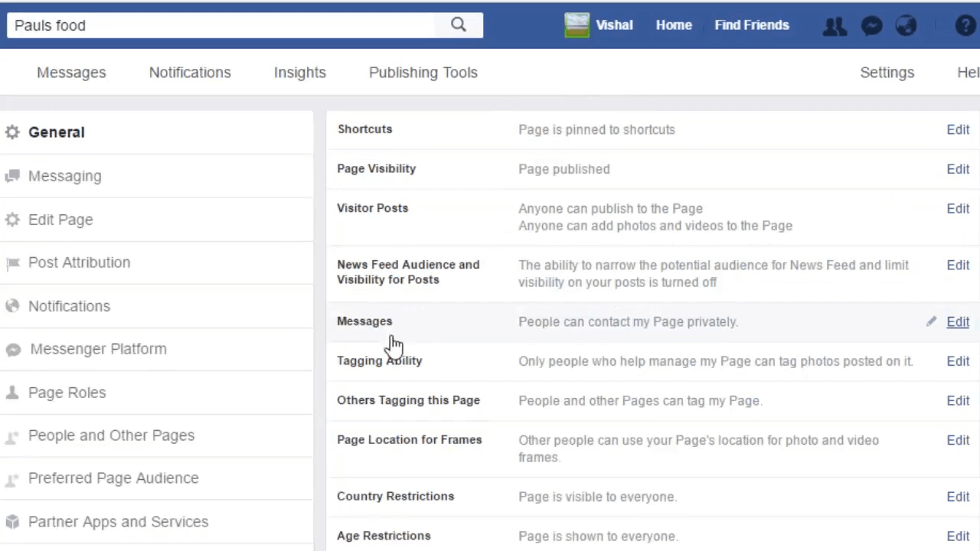
Task: Open the globe notifications icon
Action: (906, 26)
